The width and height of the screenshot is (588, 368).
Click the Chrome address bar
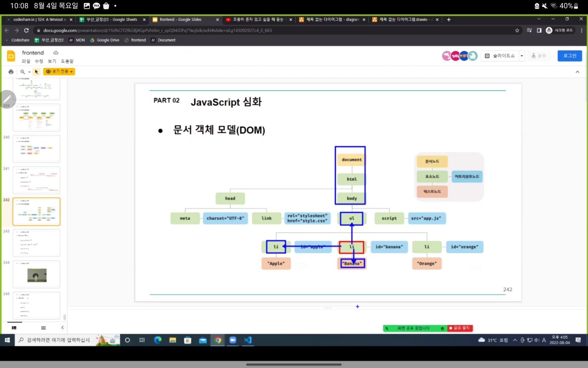point(276,30)
